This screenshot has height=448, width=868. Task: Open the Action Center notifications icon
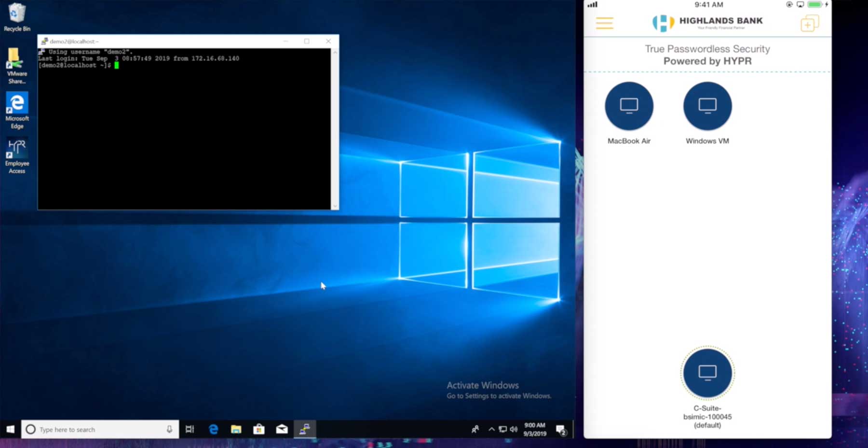[x=561, y=429]
